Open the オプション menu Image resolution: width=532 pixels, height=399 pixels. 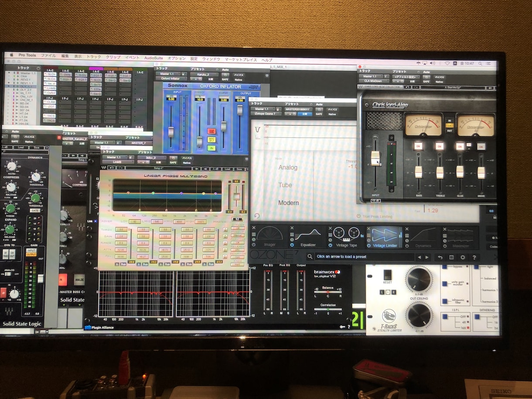pos(177,58)
